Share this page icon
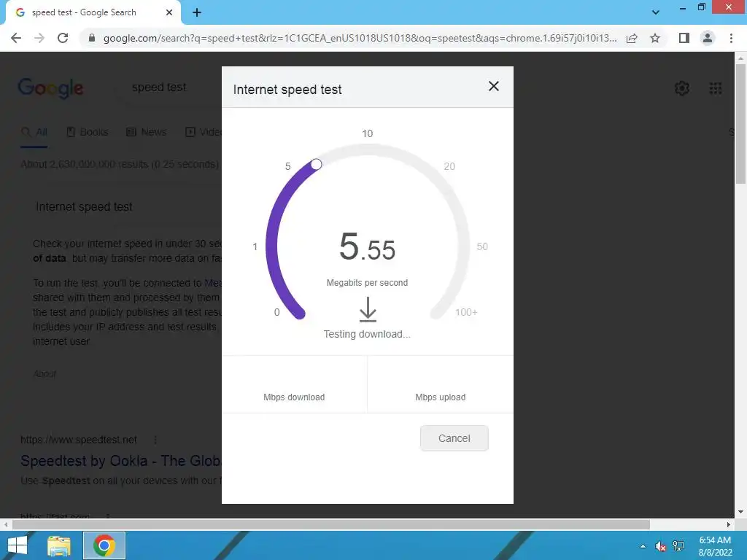 click(x=632, y=38)
